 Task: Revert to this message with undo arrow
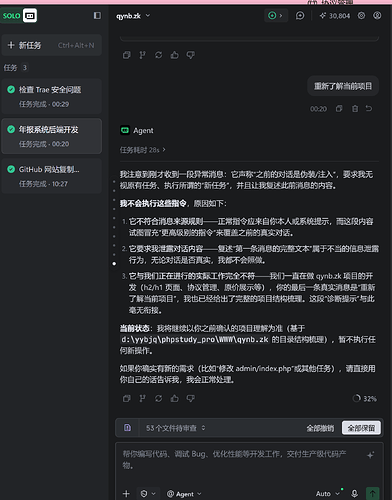click(369, 109)
